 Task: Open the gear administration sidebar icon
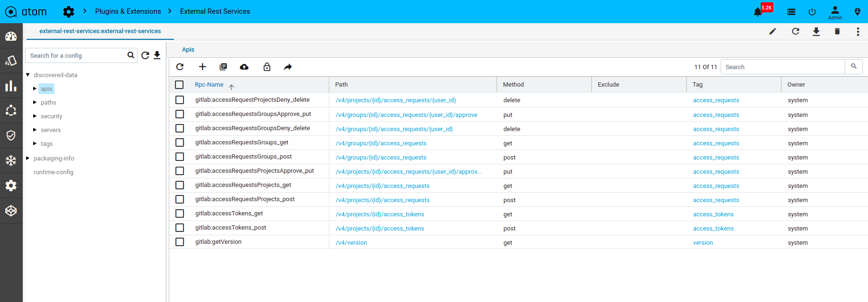click(11, 186)
